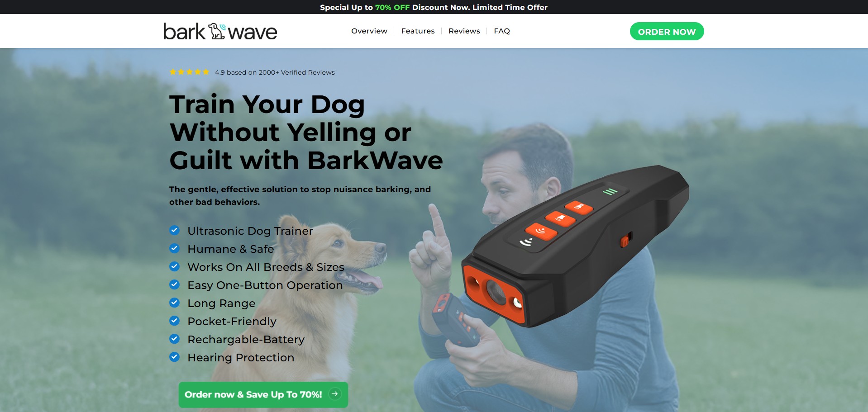This screenshot has width=868, height=412.
Task: Click the checkmark beside Rechargable-Battery
Action: click(x=174, y=339)
